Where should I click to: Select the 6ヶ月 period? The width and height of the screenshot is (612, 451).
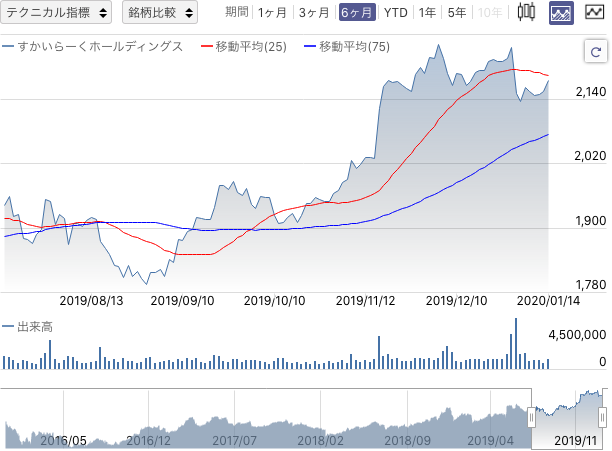pyautogui.click(x=357, y=12)
